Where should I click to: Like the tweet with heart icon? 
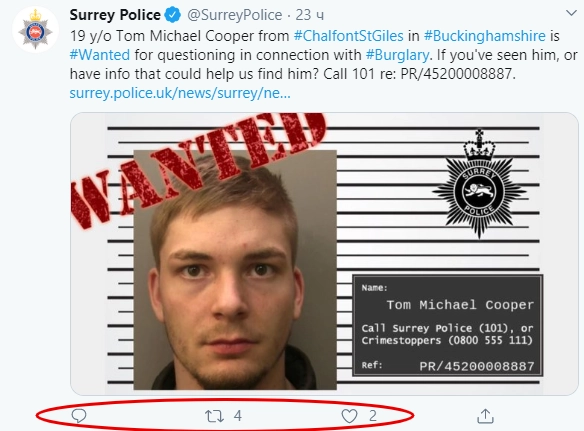(349, 416)
